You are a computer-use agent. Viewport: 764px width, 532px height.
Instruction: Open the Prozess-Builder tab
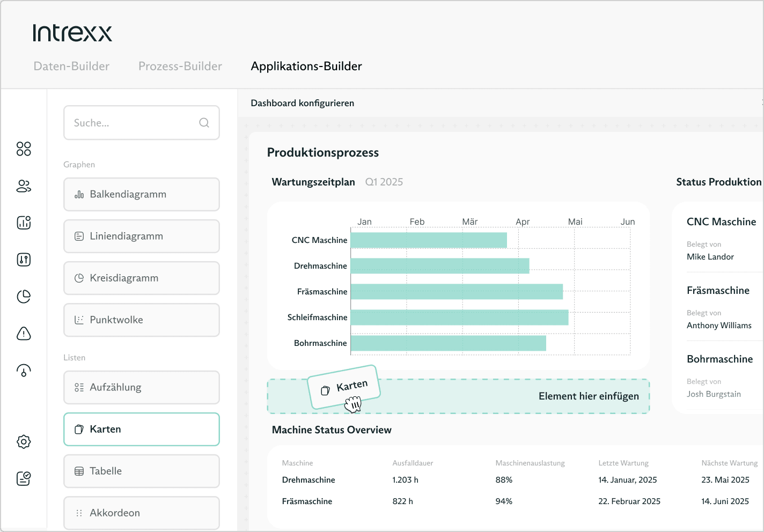point(180,66)
